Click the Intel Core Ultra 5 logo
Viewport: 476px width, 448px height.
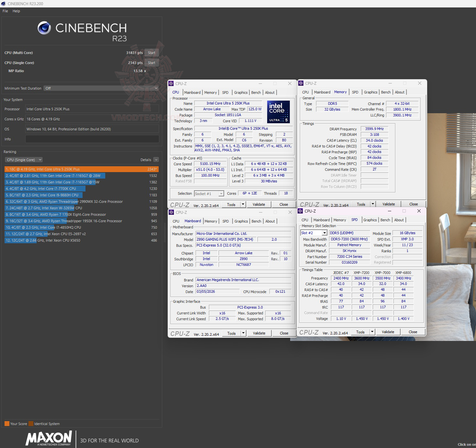pos(278,112)
